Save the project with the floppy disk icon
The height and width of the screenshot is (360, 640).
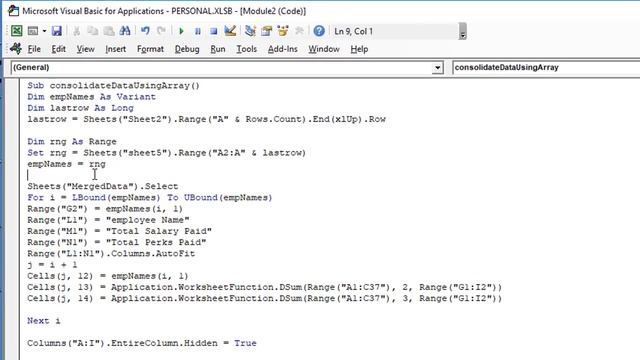click(x=56, y=31)
